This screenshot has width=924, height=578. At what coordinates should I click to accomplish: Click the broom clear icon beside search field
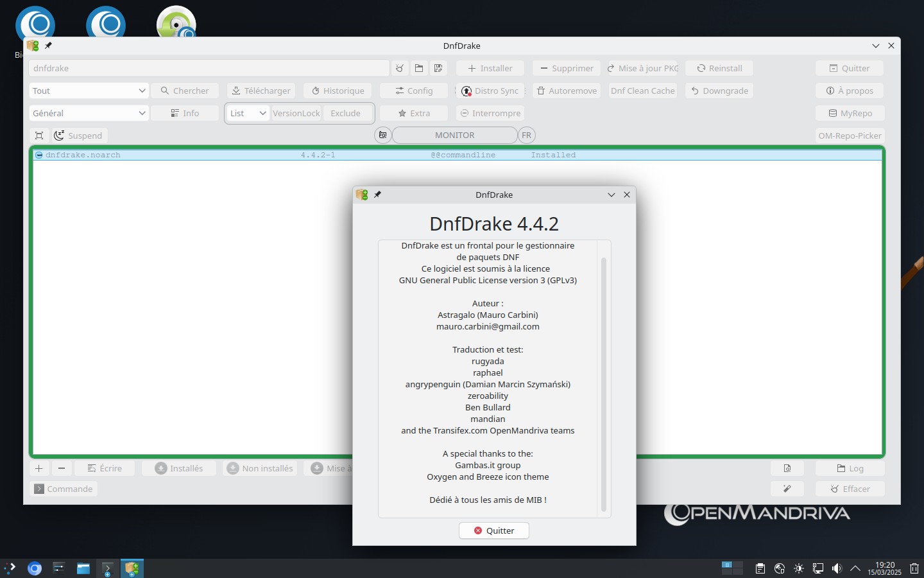point(400,68)
